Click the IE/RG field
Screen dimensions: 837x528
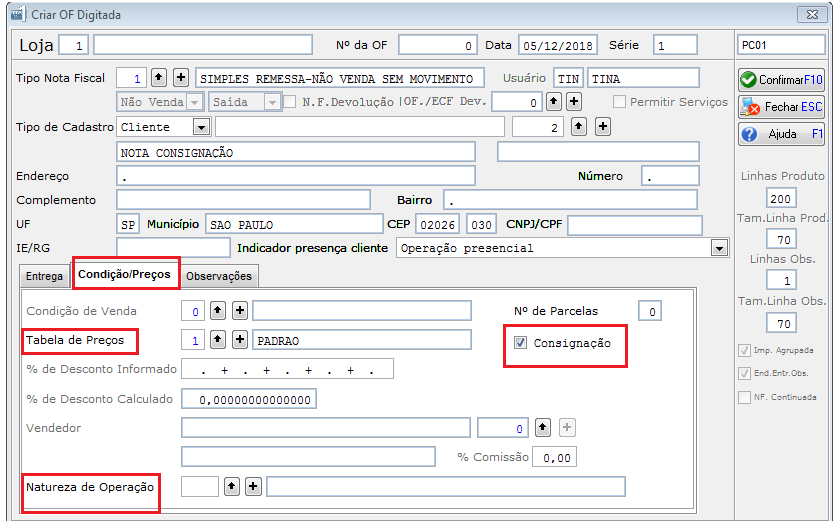[x=173, y=248]
